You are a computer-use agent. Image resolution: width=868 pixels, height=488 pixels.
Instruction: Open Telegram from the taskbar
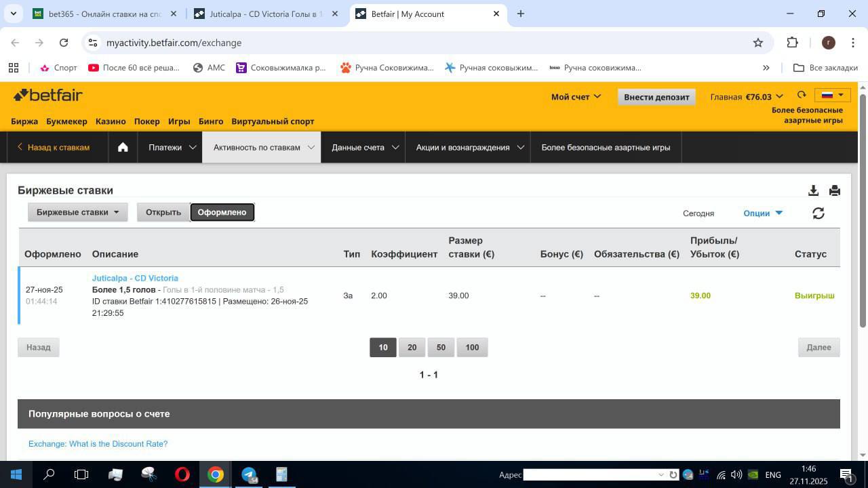coord(249,474)
